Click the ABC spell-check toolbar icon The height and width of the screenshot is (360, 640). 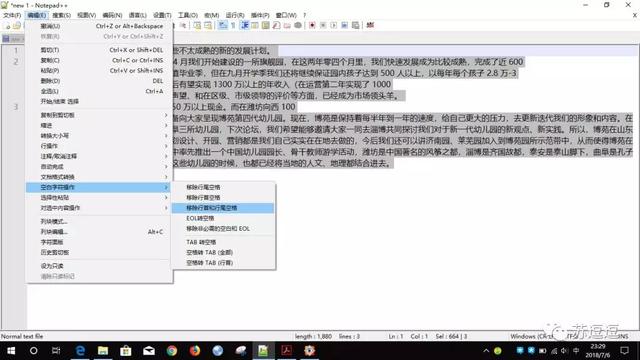click(x=370, y=25)
